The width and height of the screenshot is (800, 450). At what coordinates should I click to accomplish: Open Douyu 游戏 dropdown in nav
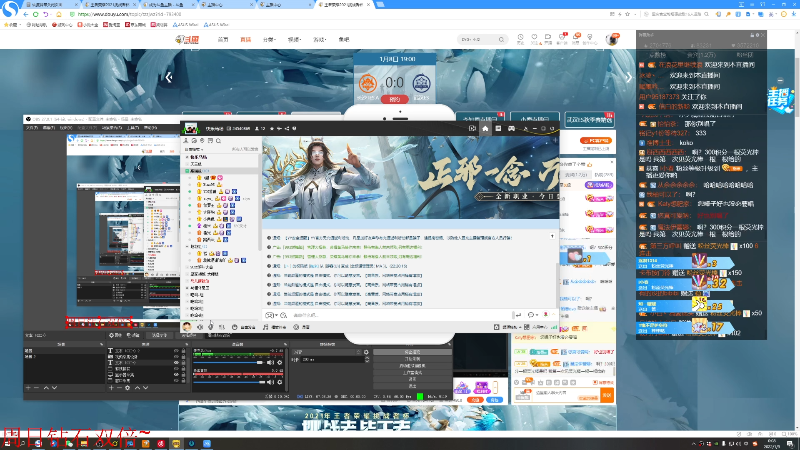point(319,39)
